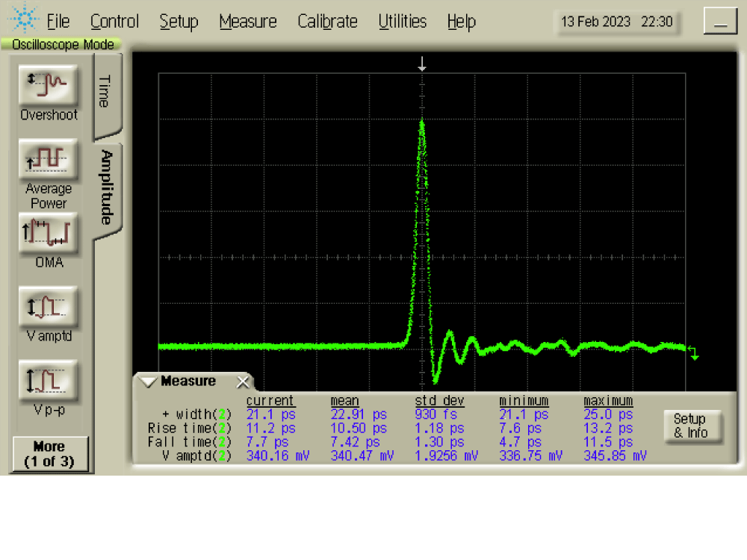Image resolution: width=747 pixels, height=560 pixels.
Task: Click the 13.2 ps maximum rise time
Action: [x=608, y=428]
